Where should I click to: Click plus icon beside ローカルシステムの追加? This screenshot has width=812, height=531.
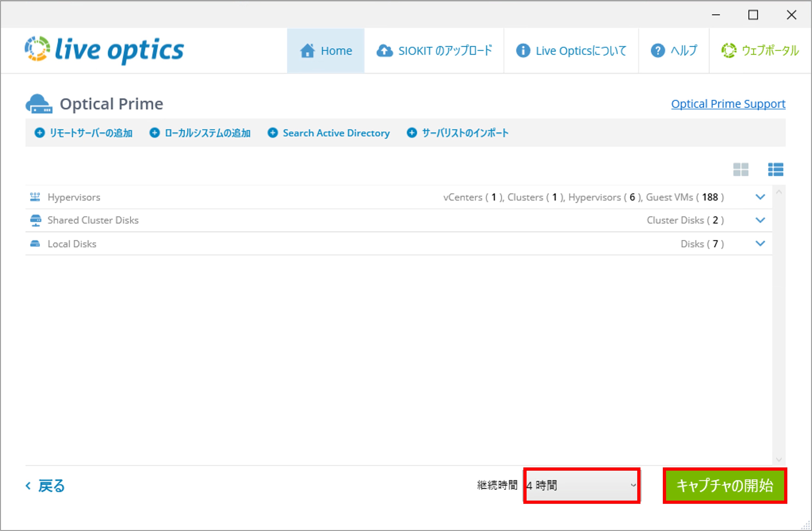154,133
